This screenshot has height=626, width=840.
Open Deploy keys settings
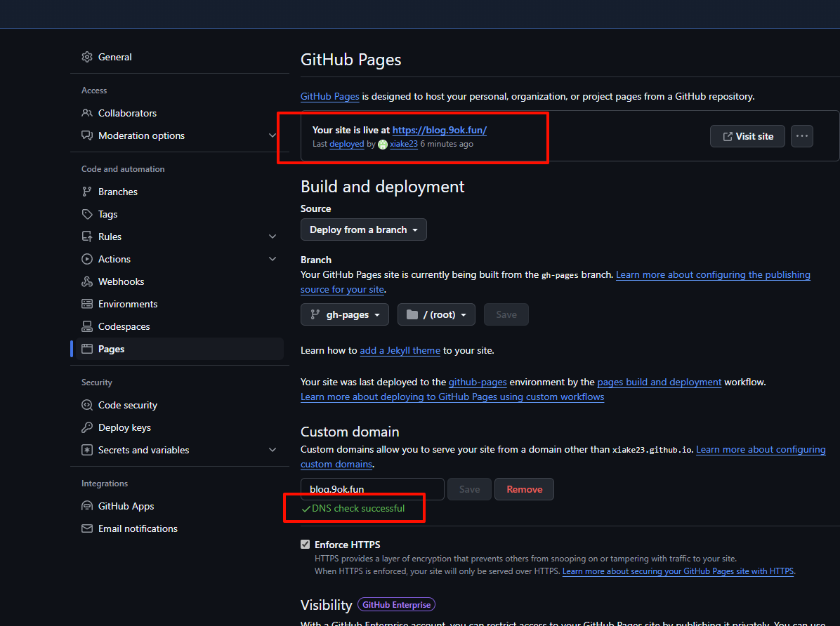click(124, 428)
